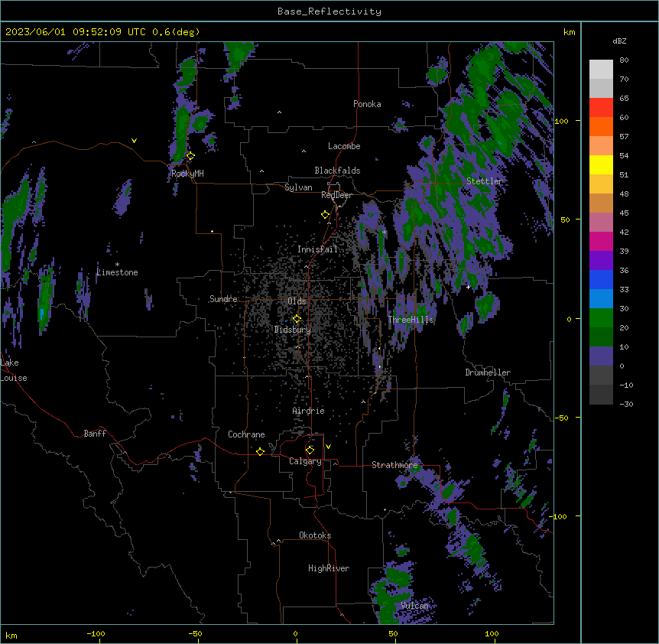659x644 pixels.
Task: Click the -50 tick on the bottom axis
Action: pyautogui.click(x=195, y=634)
